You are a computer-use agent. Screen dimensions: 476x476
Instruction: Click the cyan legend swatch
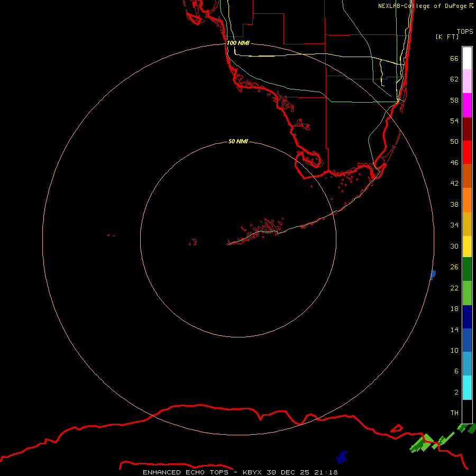467,388
